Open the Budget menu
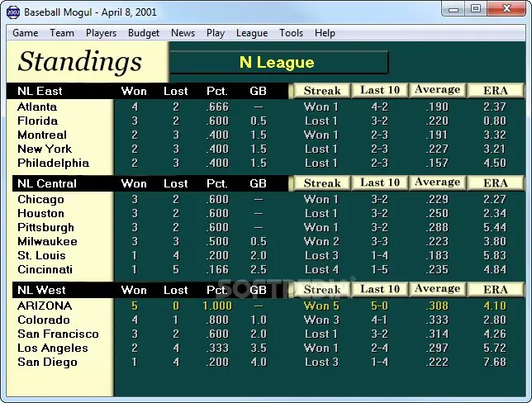 coord(144,33)
